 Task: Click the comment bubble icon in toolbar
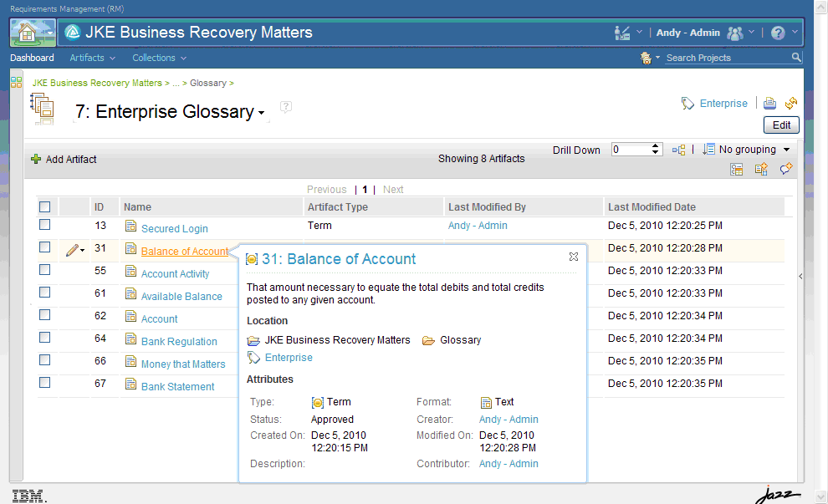(x=786, y=169)
